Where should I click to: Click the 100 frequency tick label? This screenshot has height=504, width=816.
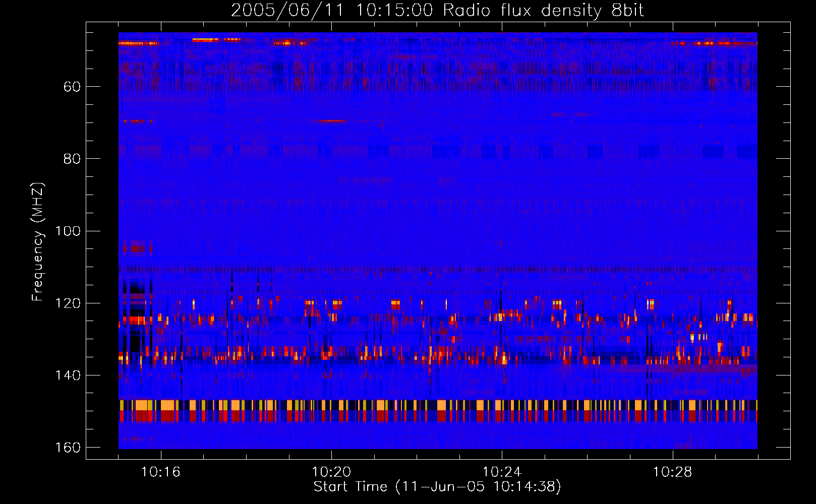tap(68, 231)
